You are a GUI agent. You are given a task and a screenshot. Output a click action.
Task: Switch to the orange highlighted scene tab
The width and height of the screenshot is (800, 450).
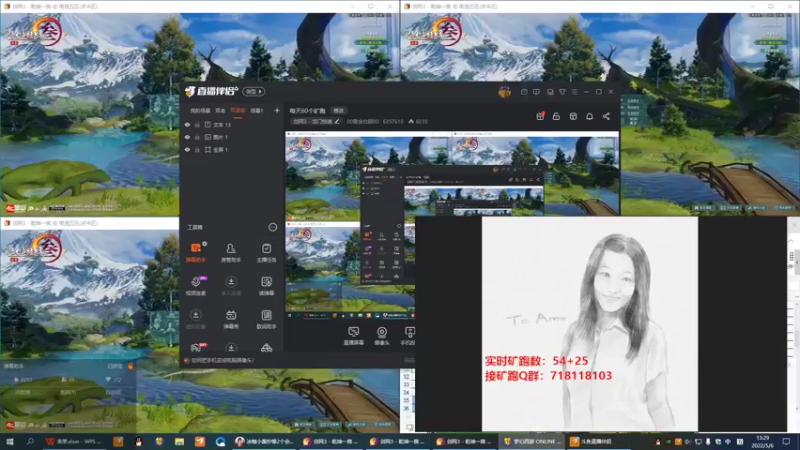pos(238,111)
